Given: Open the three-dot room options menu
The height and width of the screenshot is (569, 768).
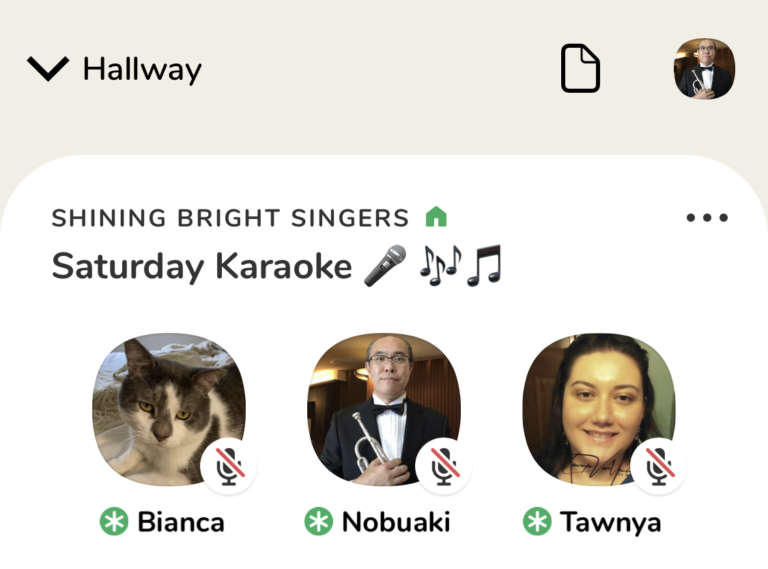Looking at the screenshot, I should click(x=707, y=218).
